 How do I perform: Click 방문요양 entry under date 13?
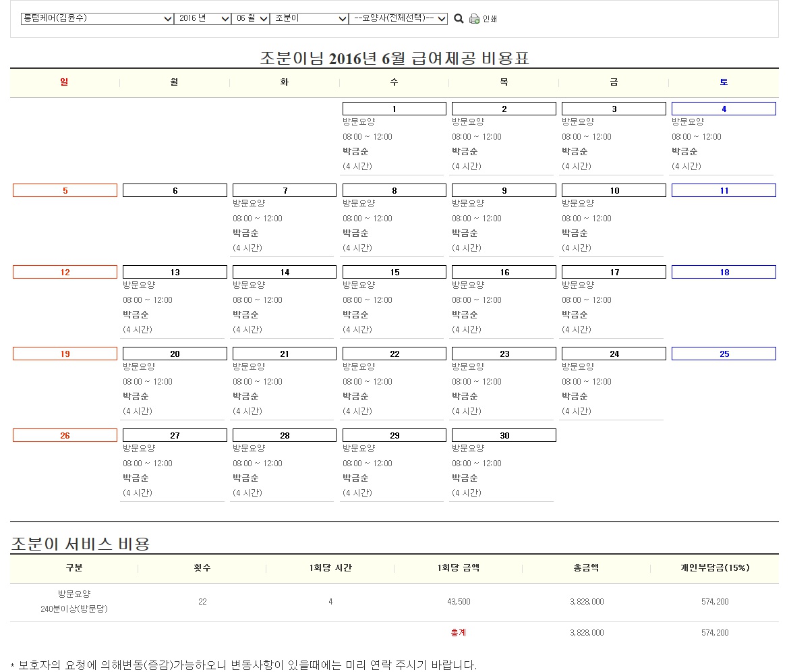tap(139, 285)
